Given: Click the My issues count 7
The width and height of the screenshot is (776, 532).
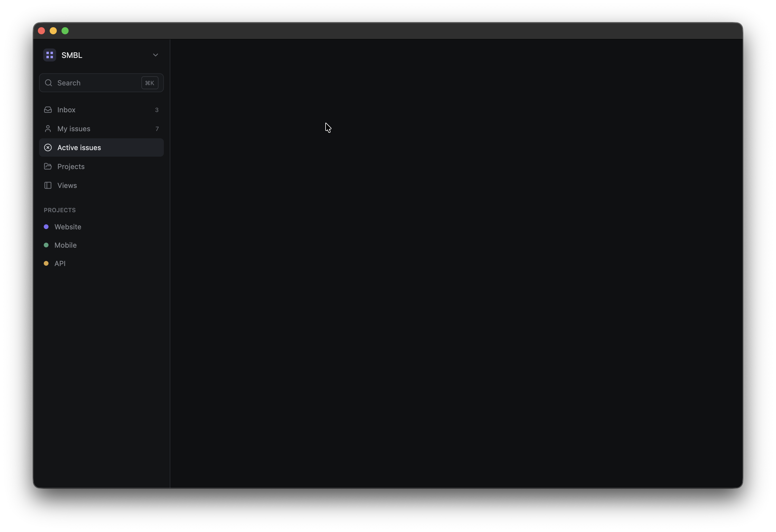Looking at the screenshot, I should (x=157, y=129).
